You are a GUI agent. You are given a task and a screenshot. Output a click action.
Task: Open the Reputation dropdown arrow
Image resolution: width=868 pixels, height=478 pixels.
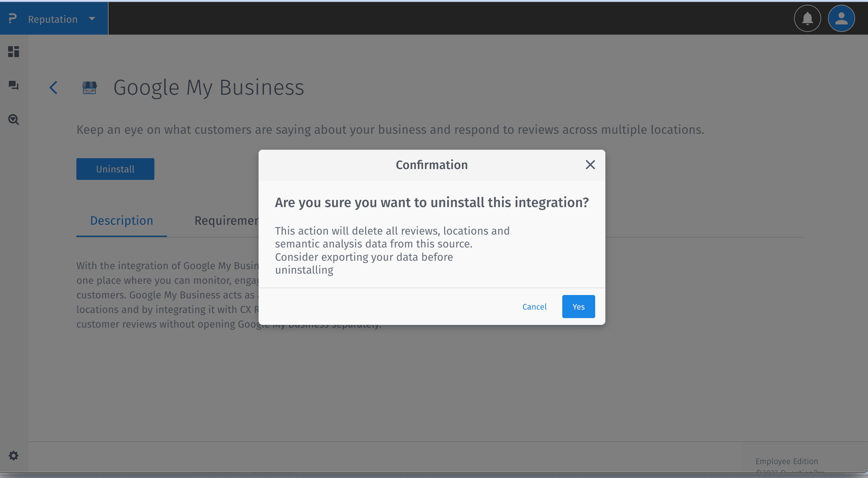tap(91, 19)
